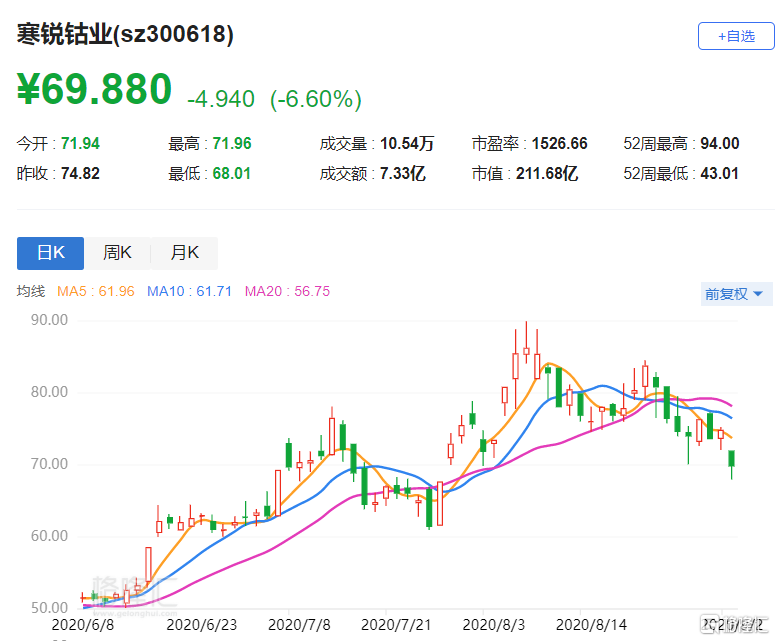Open the 前复权 adjustment dropdown
Image resolution: width=775 pixels, height=641 pixels.
pos(736,294)
